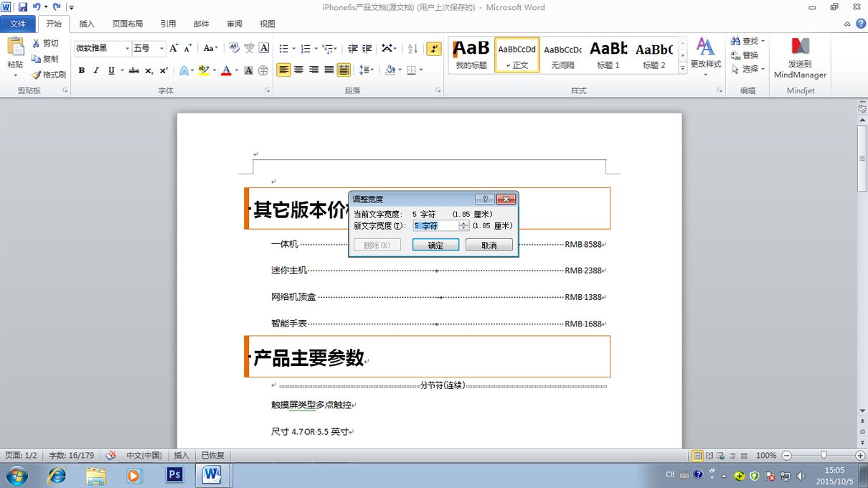
Task: Open the File (文件) tab
Action: coord(18,24)
